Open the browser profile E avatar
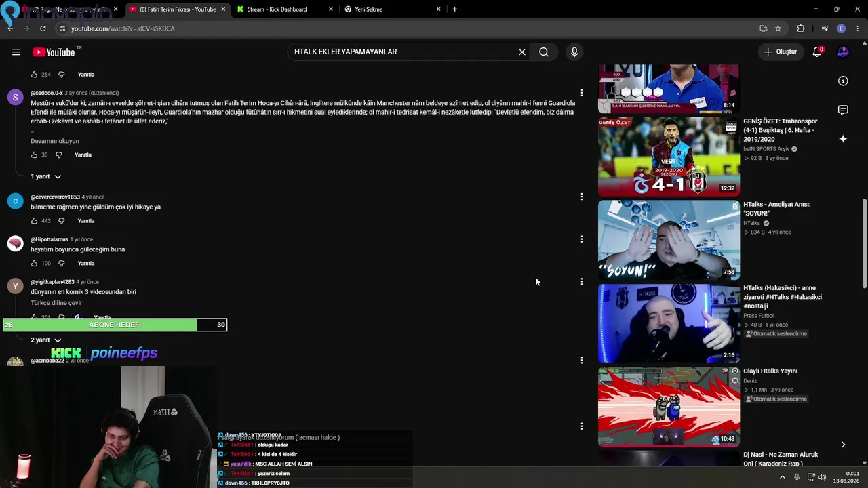 tap(842, 28)
